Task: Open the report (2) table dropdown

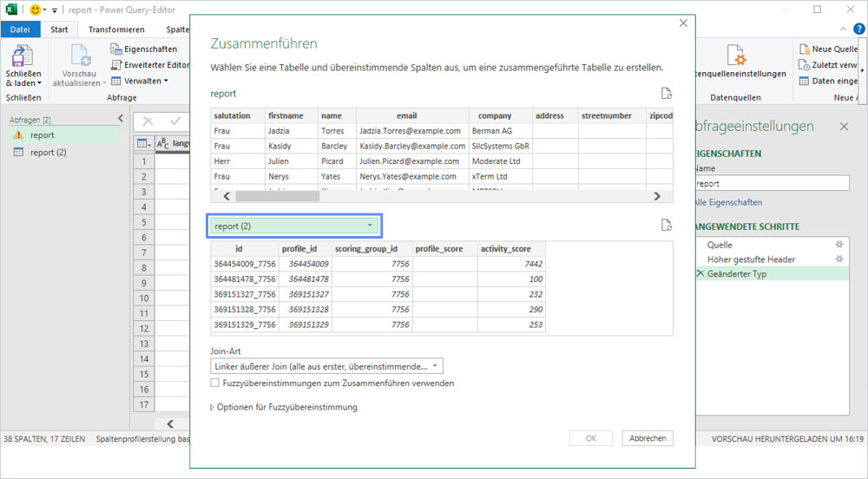Action: [294, 226]
